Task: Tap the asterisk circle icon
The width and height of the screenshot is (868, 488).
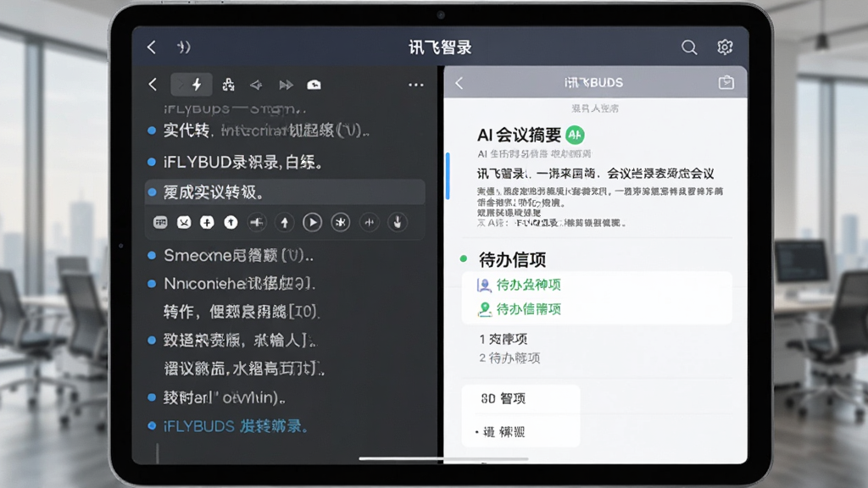Action: 341,223
